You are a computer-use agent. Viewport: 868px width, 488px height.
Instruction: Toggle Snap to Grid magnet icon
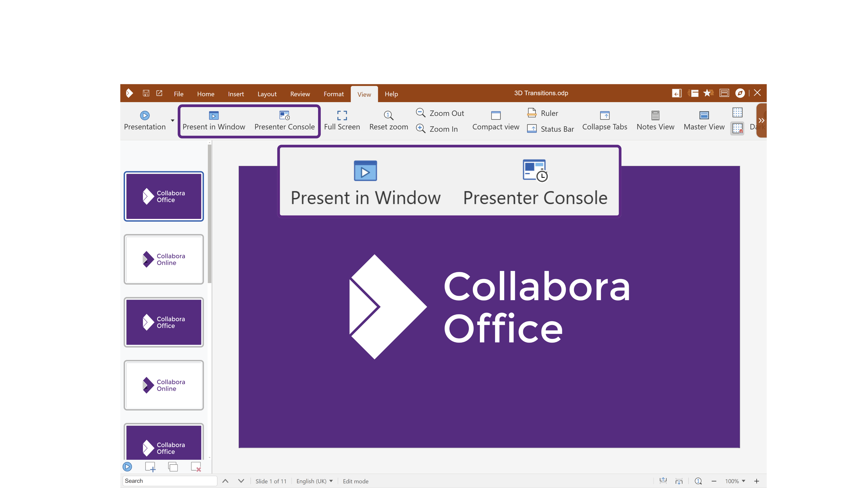(737, 128)
